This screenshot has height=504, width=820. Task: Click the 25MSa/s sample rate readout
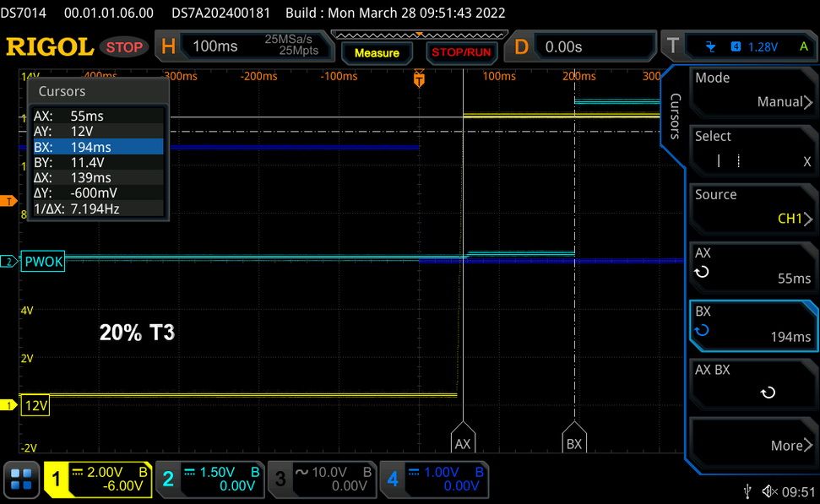point(288,39)
